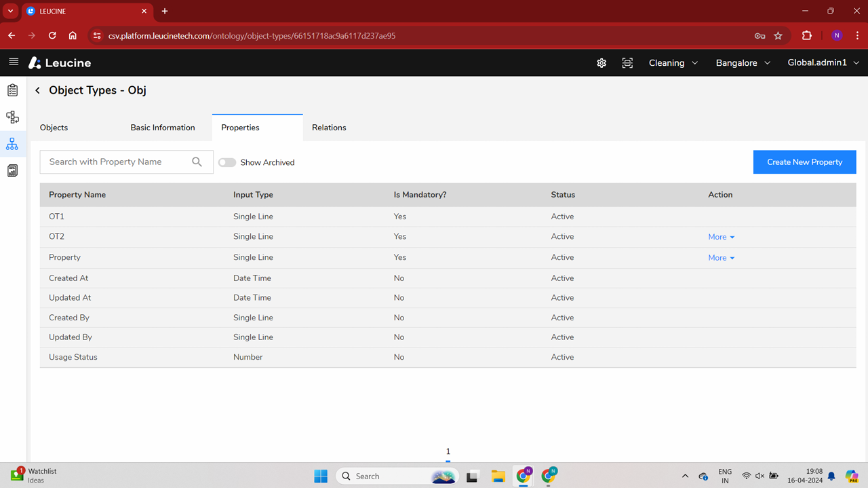Expand the Bangalore facility dropdown
This screenshot has width=868, height=488.
click(743, 62)
